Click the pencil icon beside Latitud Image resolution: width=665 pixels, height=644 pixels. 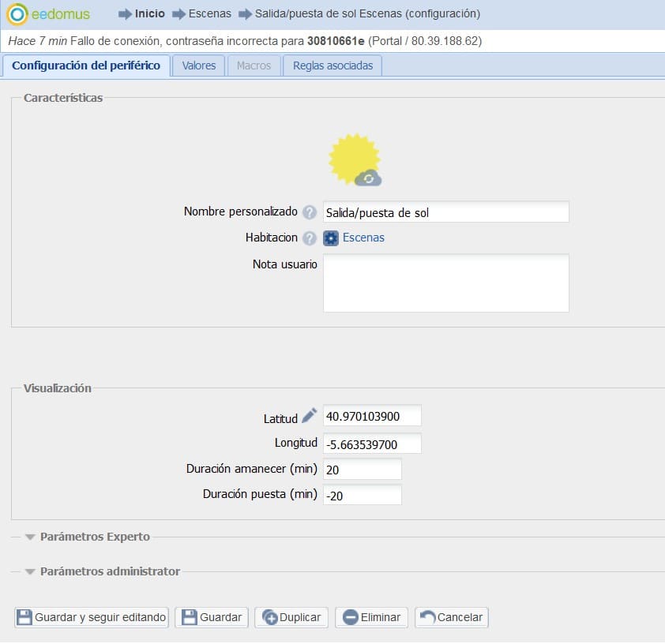point(310,415)
